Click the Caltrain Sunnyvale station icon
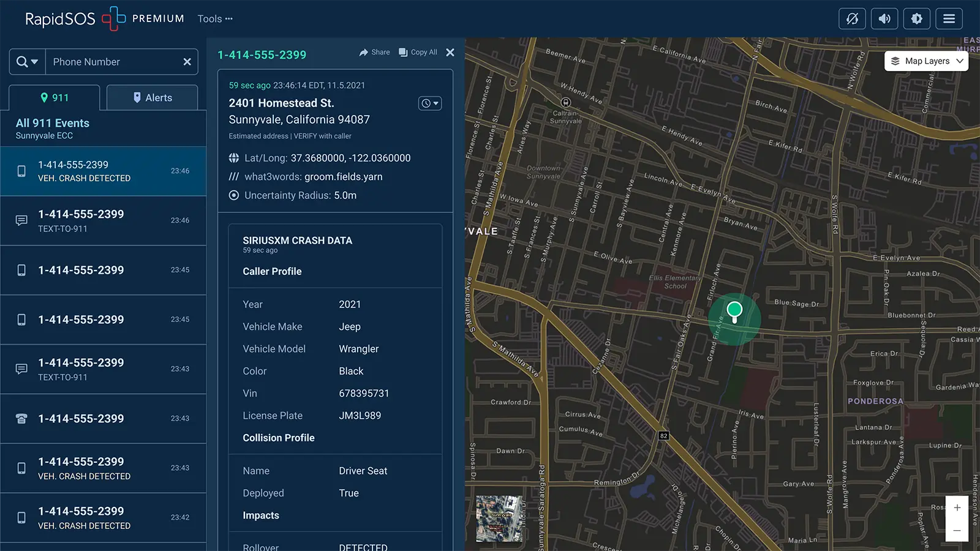This screenshot has width=980, height=551. (566, 102)
